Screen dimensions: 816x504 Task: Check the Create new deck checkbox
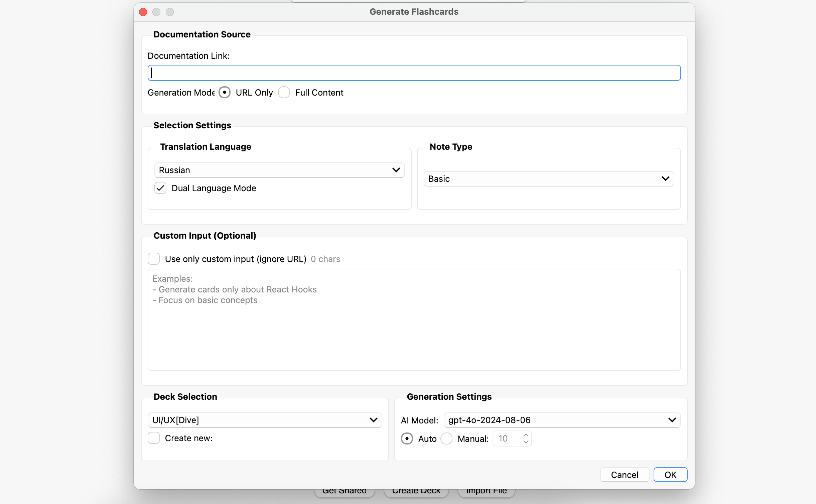coord(154,438)
